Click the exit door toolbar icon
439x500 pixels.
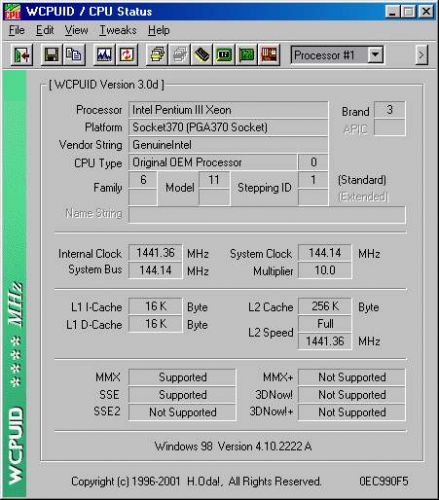(x=22, y=55)
